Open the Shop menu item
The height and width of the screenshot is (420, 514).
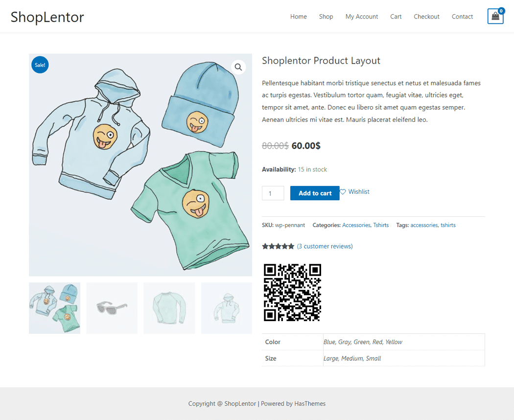pyautogui.click(x=326, y=16)
